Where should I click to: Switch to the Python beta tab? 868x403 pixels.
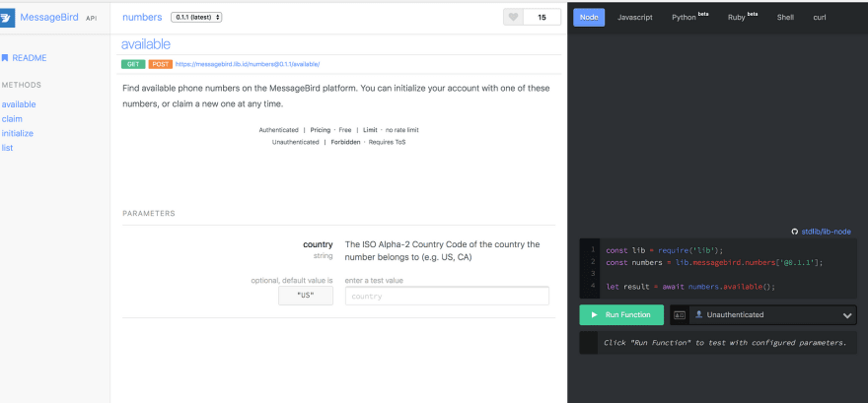click(x=689, y=17)
